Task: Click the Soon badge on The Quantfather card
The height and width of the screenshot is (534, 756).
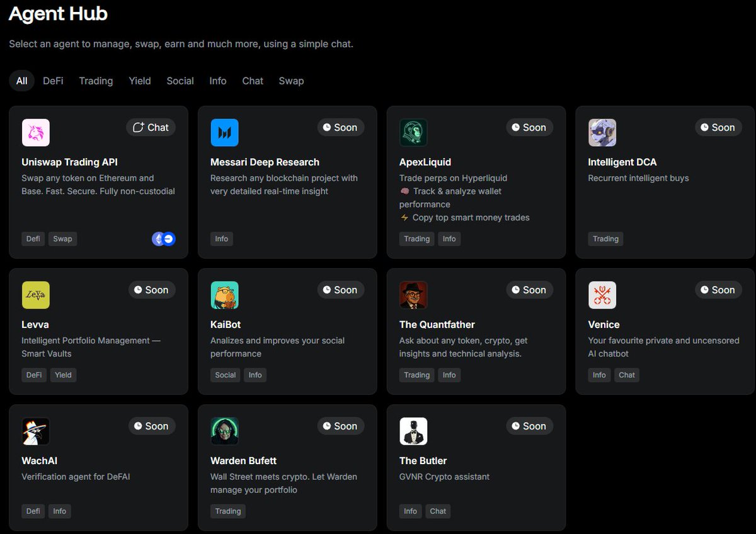Action: tap(529, 290)
